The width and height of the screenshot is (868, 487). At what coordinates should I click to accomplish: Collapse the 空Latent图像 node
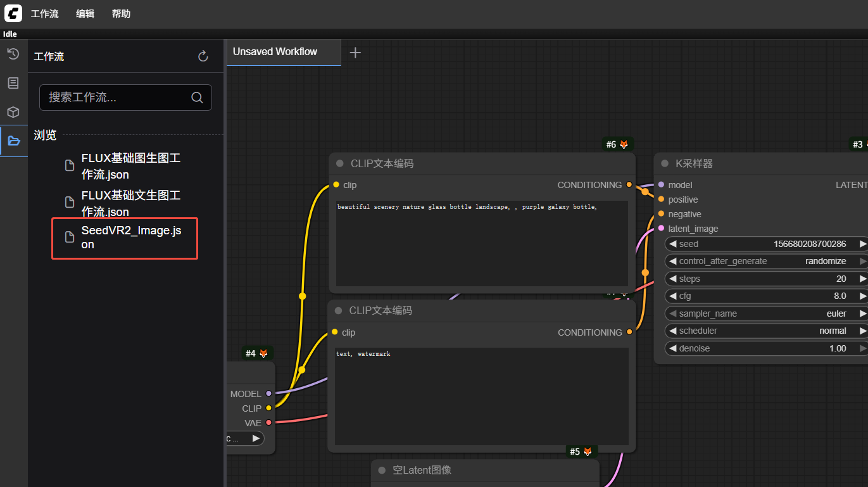[x=382, y=470]
